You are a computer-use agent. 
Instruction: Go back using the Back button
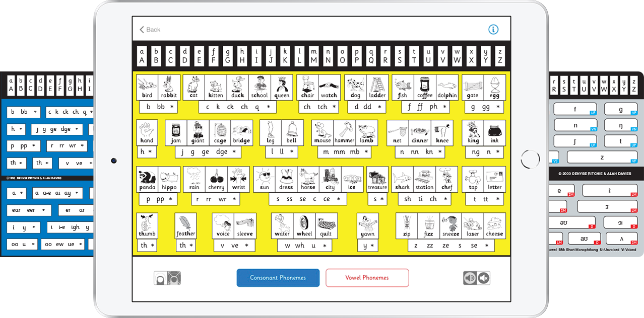point(150,30)
